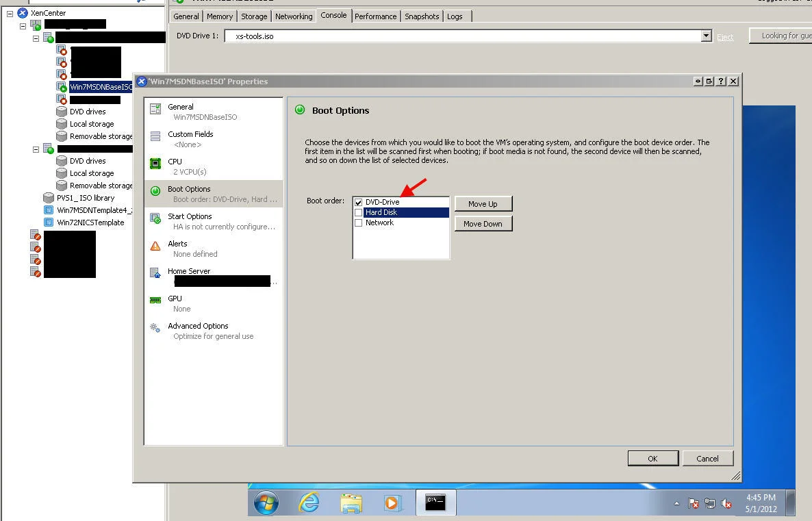The width and height of the screenshot is (812, 521).
Task: Open the Alerts warning triangle icon
Action: tap(155, 246)
